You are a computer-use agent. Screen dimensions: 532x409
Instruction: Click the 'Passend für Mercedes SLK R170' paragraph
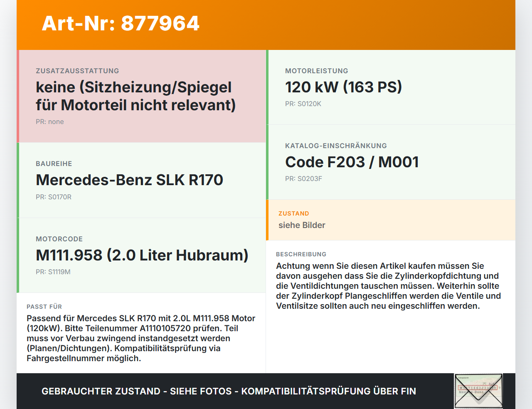pyautogui.click(x=141, y=338)
